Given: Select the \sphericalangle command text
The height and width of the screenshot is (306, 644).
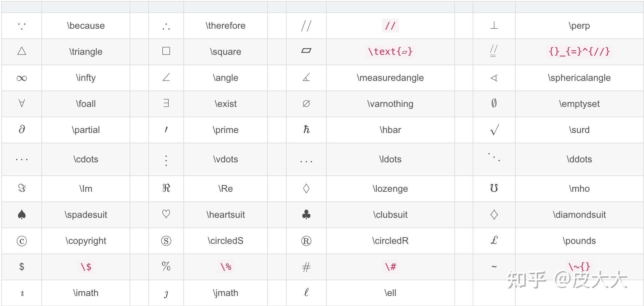Looking at the screenshot, I should tap(579, 78).
